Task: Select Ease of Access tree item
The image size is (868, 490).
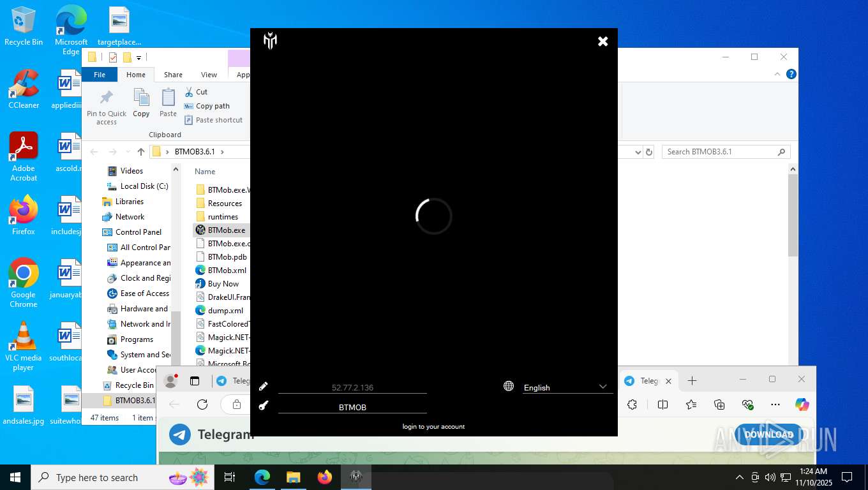Action: coord(138,293)
